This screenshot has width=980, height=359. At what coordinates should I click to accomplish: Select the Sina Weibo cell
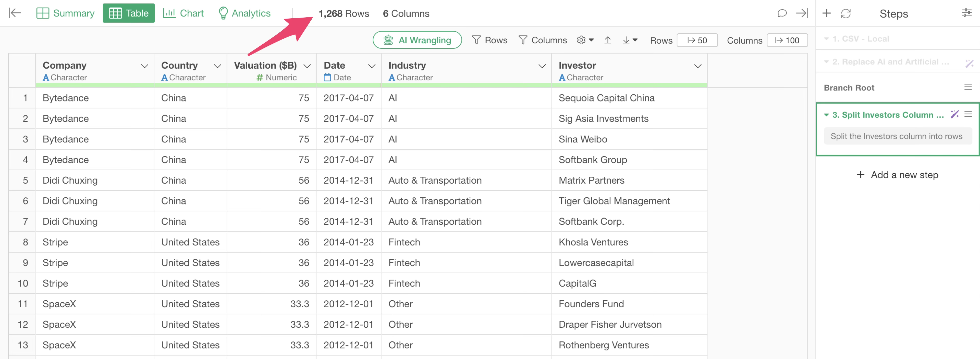click(629, 139)
